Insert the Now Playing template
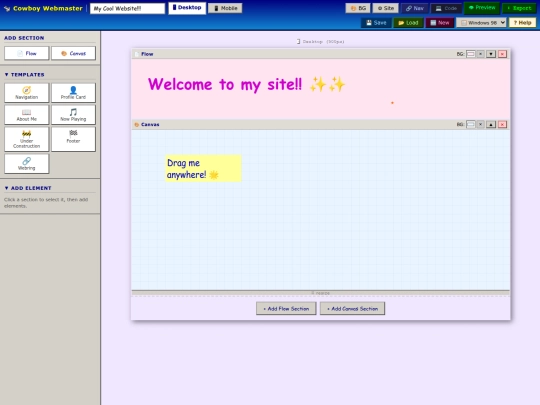The width and height of the screenshot is (540, 405). click(73, 115)
